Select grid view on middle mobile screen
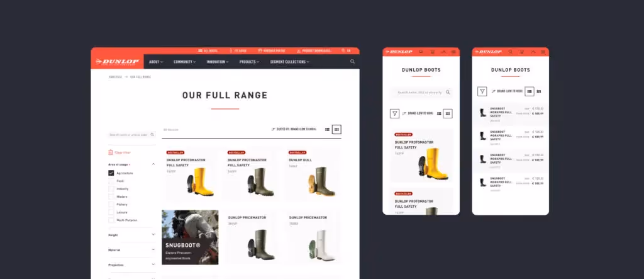Image resolution: width=644 pixels, height=279 pixels. 448,113
